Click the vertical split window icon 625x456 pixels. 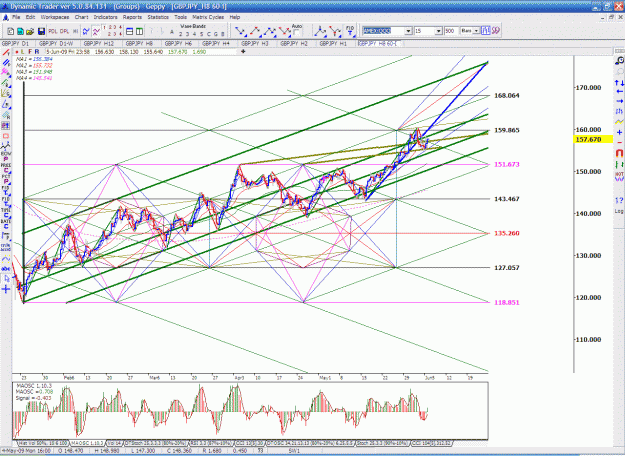pyautogui.click(x=140, y=31)
